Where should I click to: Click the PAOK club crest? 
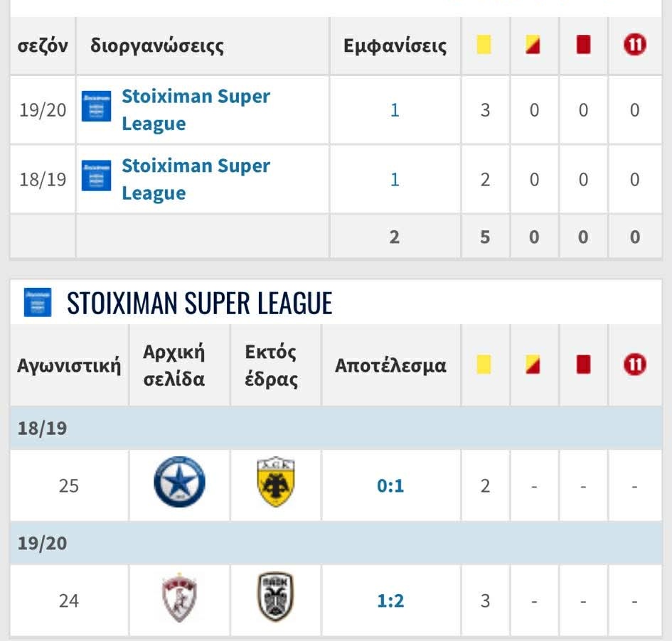click(x=276, y=597)
